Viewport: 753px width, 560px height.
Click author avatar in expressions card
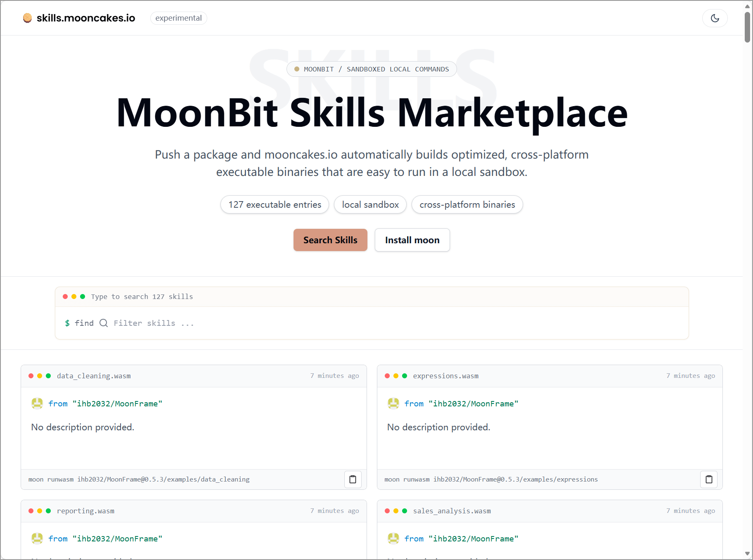pos(393,403)
